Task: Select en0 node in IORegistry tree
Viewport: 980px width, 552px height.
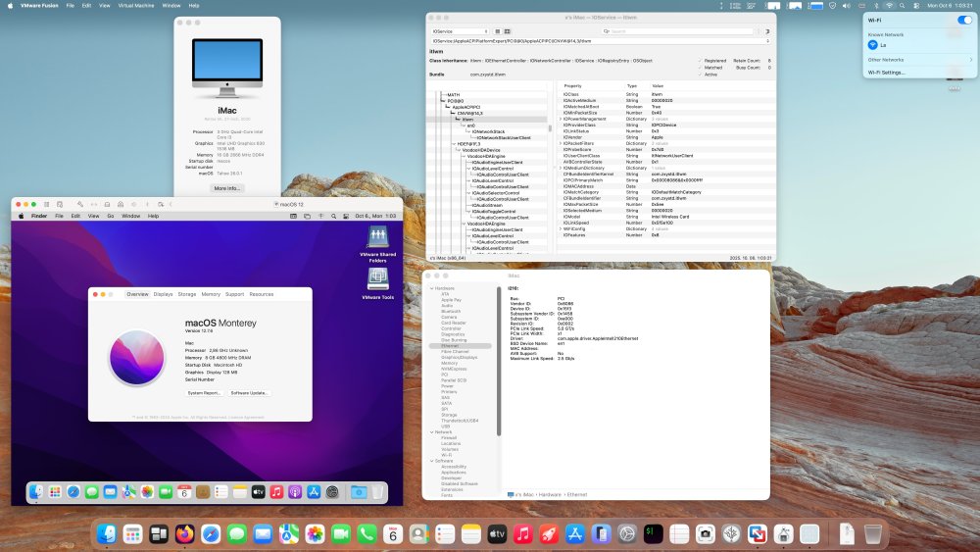Action: [471, 125]
